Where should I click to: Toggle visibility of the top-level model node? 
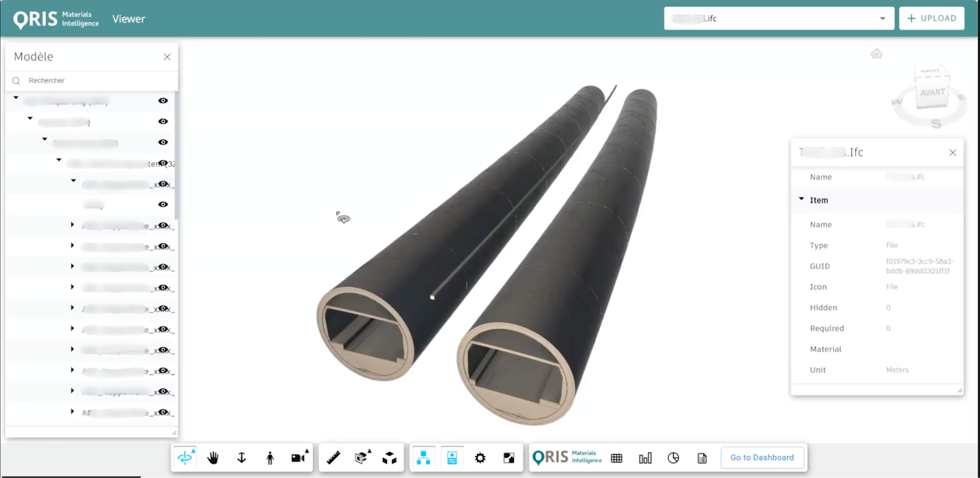163,101
